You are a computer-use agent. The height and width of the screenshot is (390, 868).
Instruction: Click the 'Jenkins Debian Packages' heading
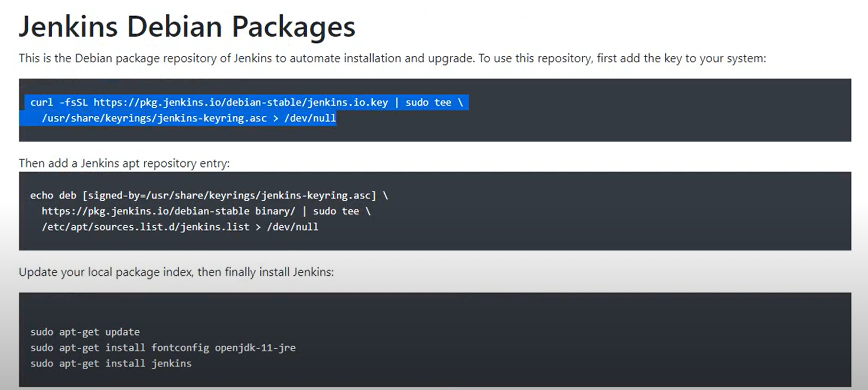(x=187, y=27)
